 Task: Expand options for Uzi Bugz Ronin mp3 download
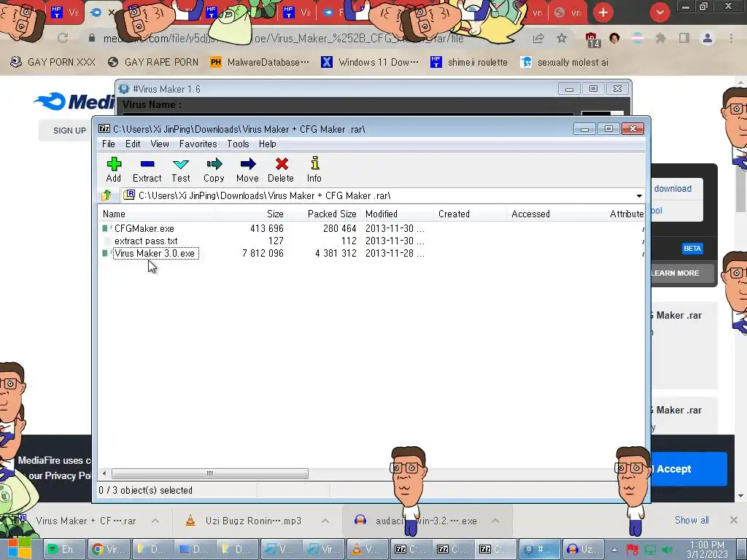325,521
